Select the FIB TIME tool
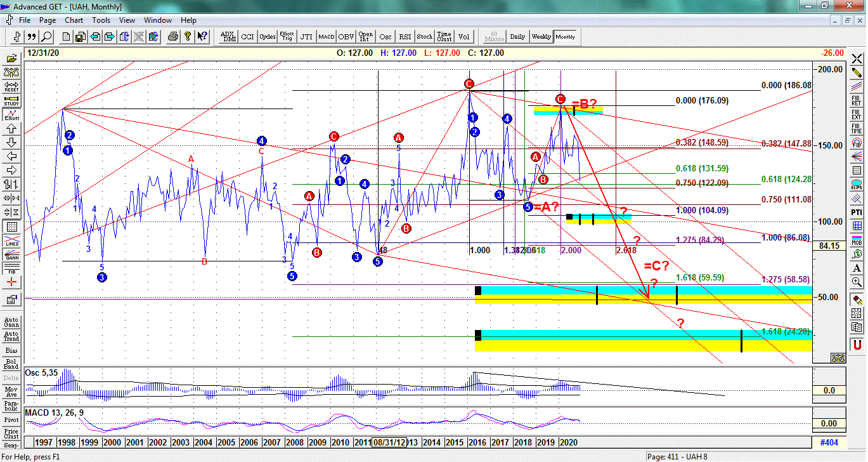This screenshot has width=868, height=462. (857, 128)
